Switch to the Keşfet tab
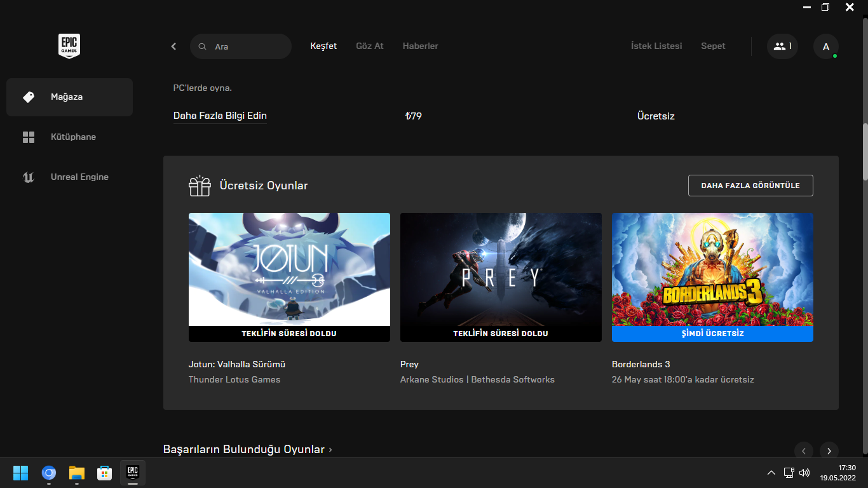This screenshot has width=868, height=488. [323, 46]
